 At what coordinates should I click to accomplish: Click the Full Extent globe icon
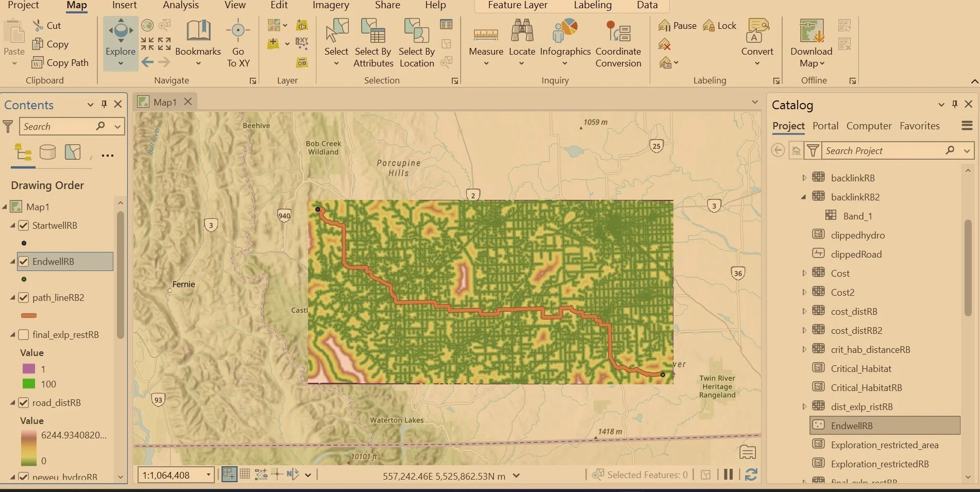point(147,25)
